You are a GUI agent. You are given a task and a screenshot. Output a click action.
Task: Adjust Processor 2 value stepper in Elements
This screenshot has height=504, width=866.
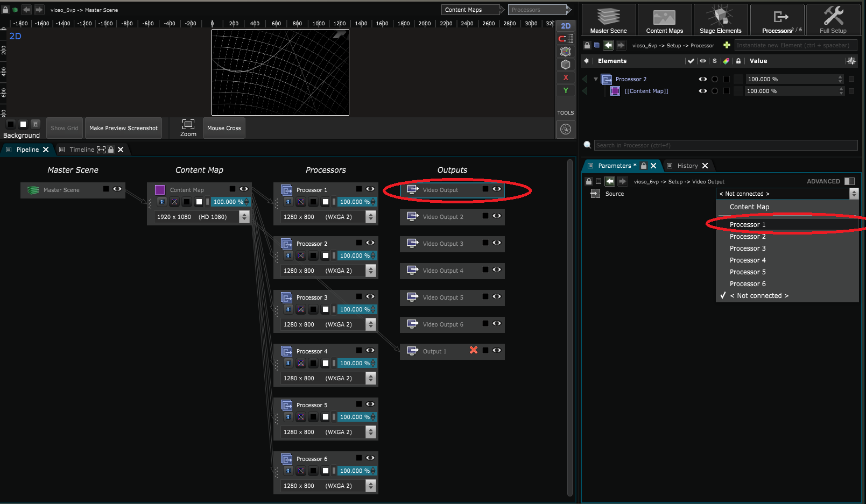coord(840,79)
